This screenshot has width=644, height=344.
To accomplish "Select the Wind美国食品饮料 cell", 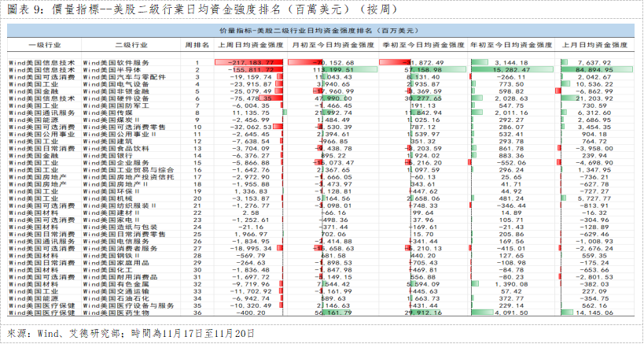I will (x=116, y=148).
